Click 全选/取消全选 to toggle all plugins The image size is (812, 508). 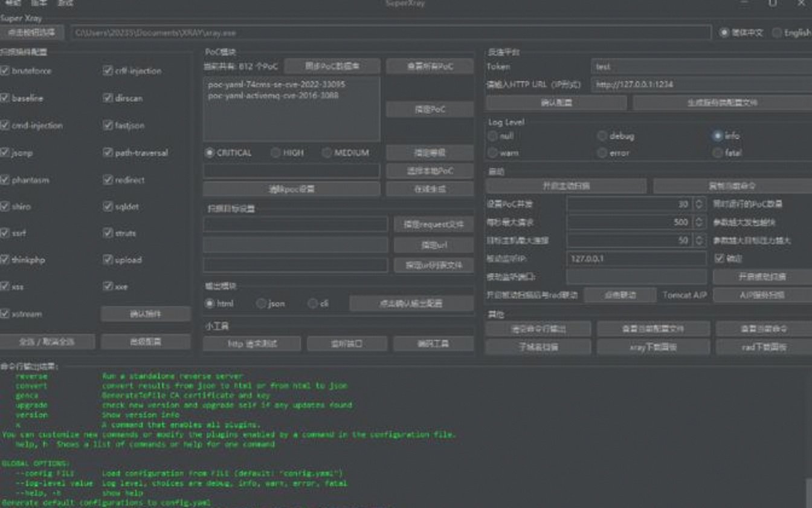(47, 342)
